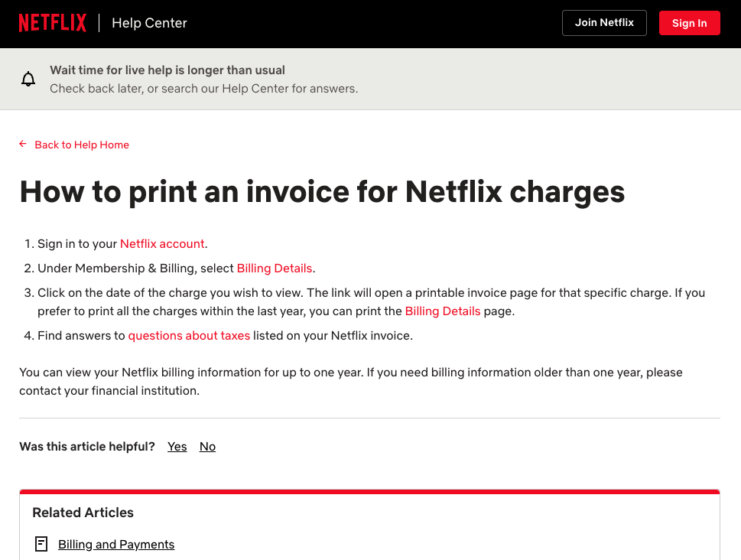Click the article title heading

(x=322, y=192)
